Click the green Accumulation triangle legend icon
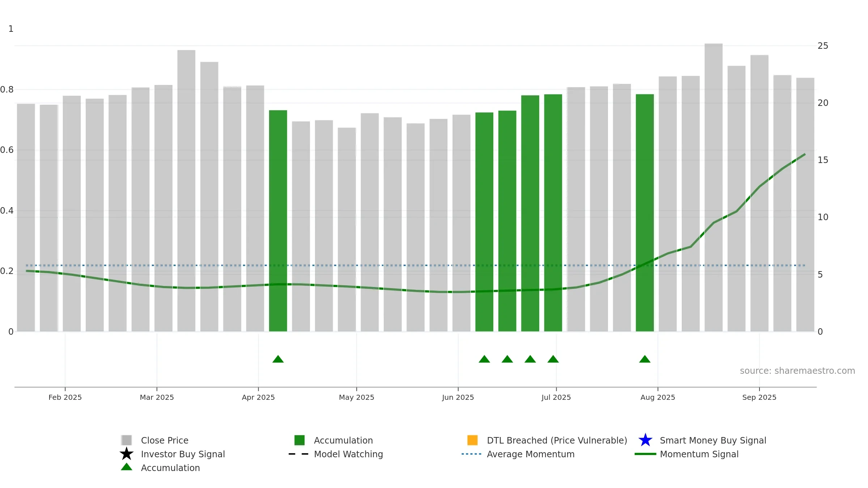The height and width of the screenshot is (488, 868). [127, 467]
